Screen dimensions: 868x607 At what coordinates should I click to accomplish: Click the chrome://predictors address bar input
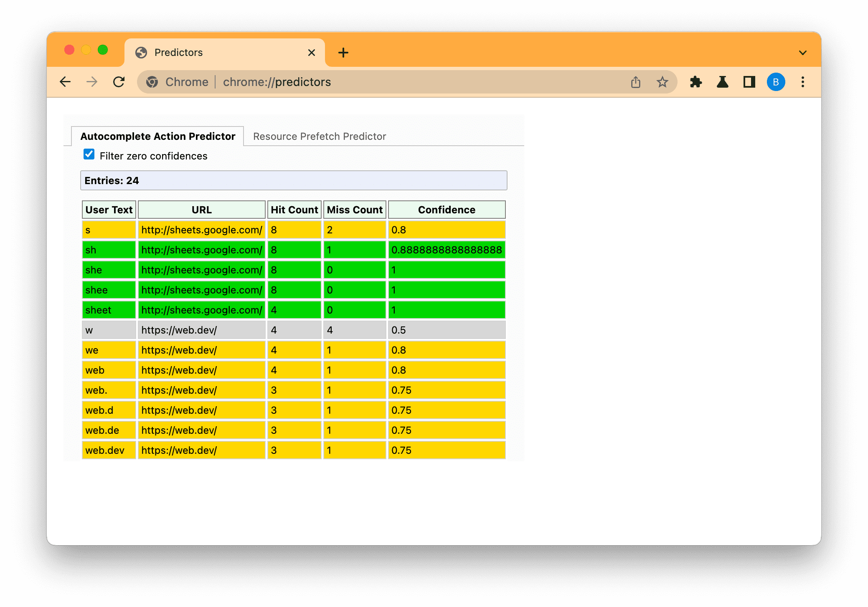click(277, 82)
